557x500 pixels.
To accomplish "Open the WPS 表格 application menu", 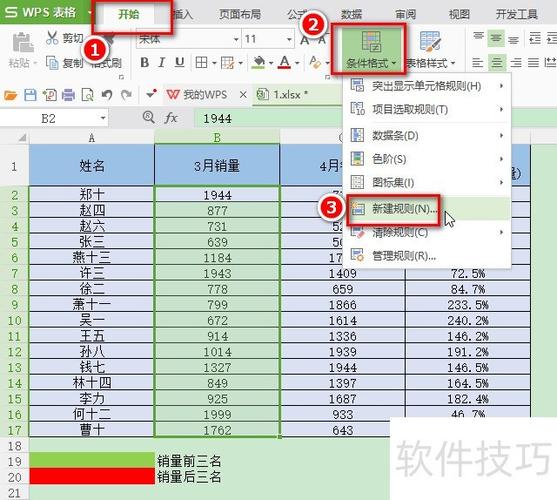I will click(x=45, y=12).
